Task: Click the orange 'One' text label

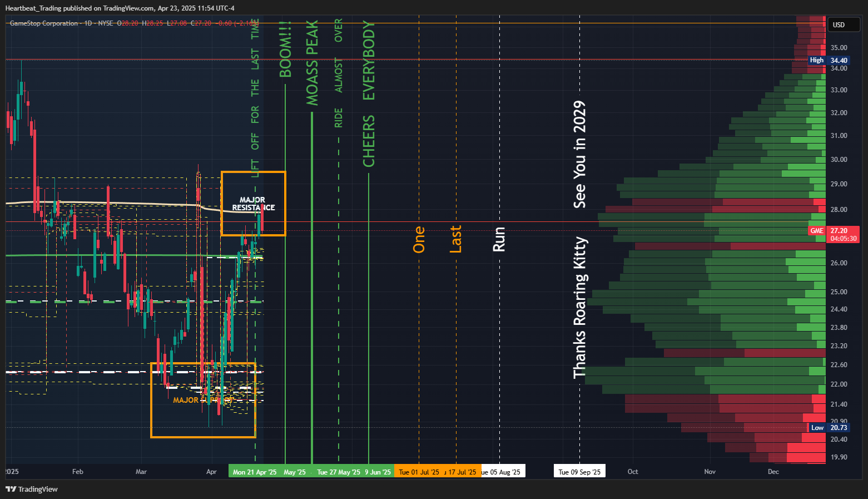Action: point(419,240)
